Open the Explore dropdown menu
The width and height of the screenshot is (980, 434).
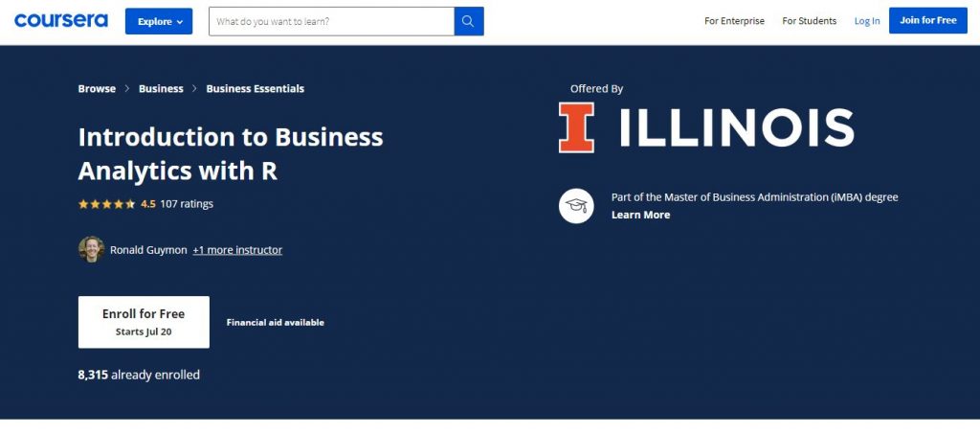159,21
